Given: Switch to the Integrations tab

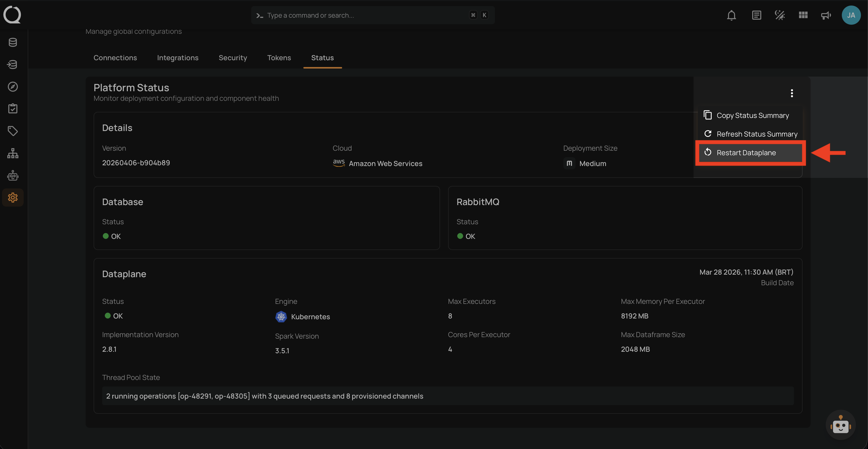Looking at the screenshot, I should pos(177,58).
